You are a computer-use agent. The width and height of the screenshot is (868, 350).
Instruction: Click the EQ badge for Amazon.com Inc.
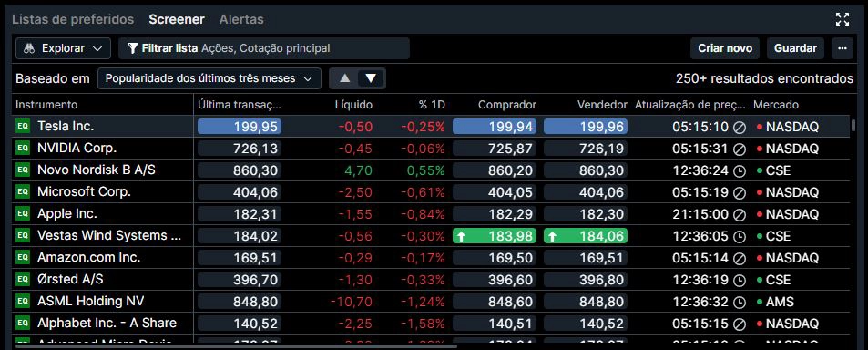[x=22, y=258]
